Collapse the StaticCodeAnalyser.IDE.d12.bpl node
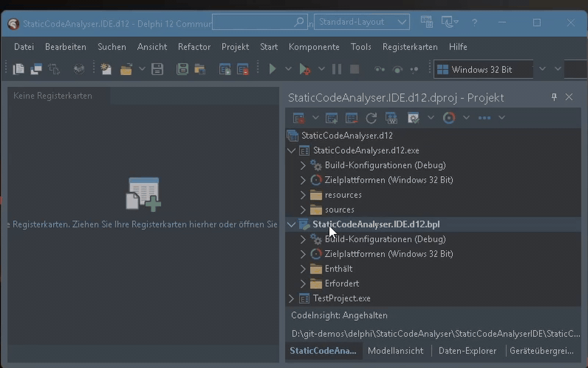Screen dimensions: 588x368 291,224
